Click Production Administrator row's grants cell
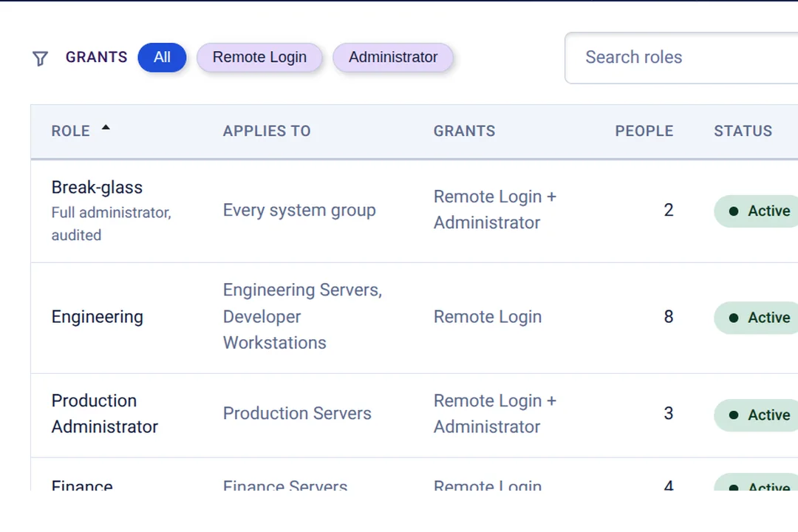Screen dimensions: 798x532 pyautogui.click(x=495, y=413)
